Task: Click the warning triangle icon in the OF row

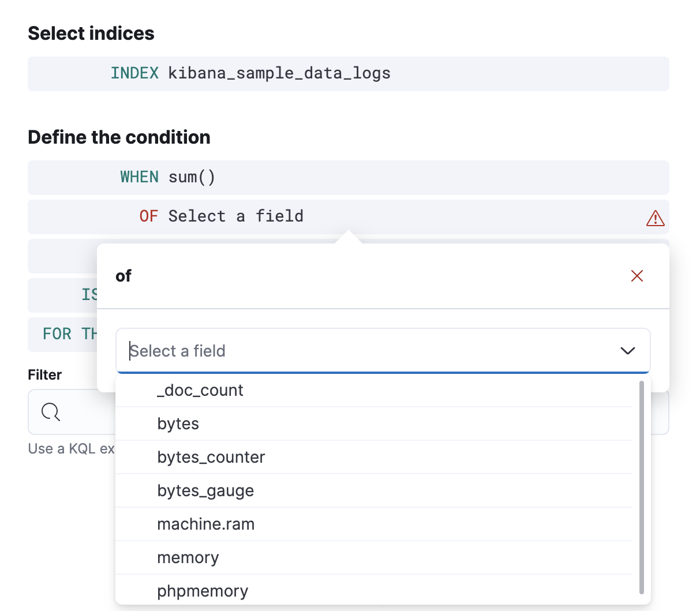Action: [655, 218]
